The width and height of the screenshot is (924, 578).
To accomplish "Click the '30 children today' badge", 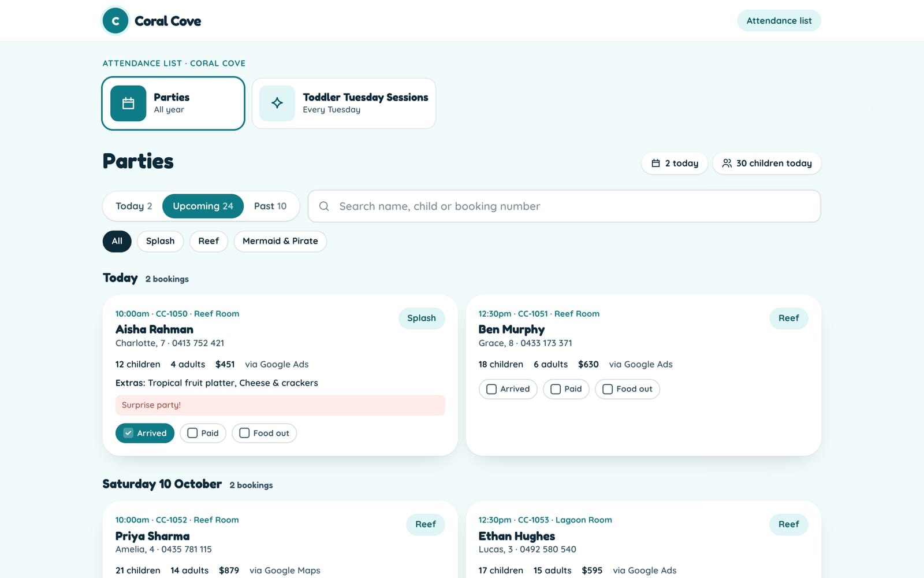I will pyautogui.click(x=767, y=163).
